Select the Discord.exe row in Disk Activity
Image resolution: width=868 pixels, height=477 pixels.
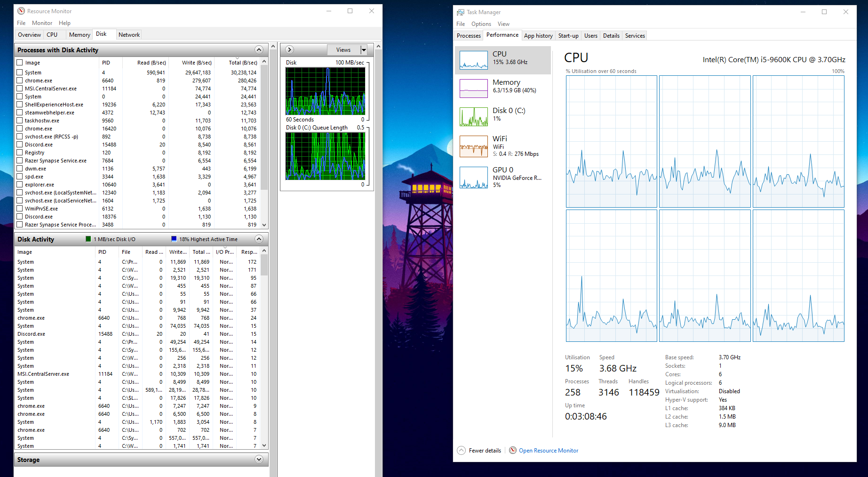pos(137,334)
